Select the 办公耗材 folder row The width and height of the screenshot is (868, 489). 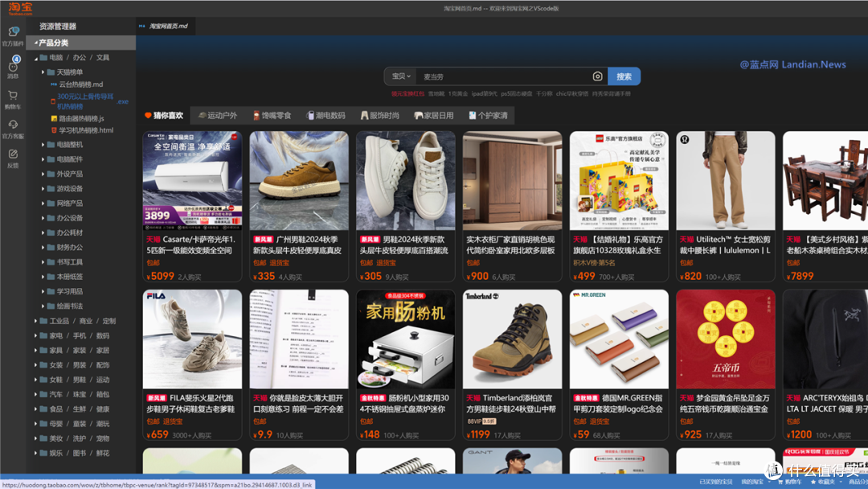[x=81, y=232]
